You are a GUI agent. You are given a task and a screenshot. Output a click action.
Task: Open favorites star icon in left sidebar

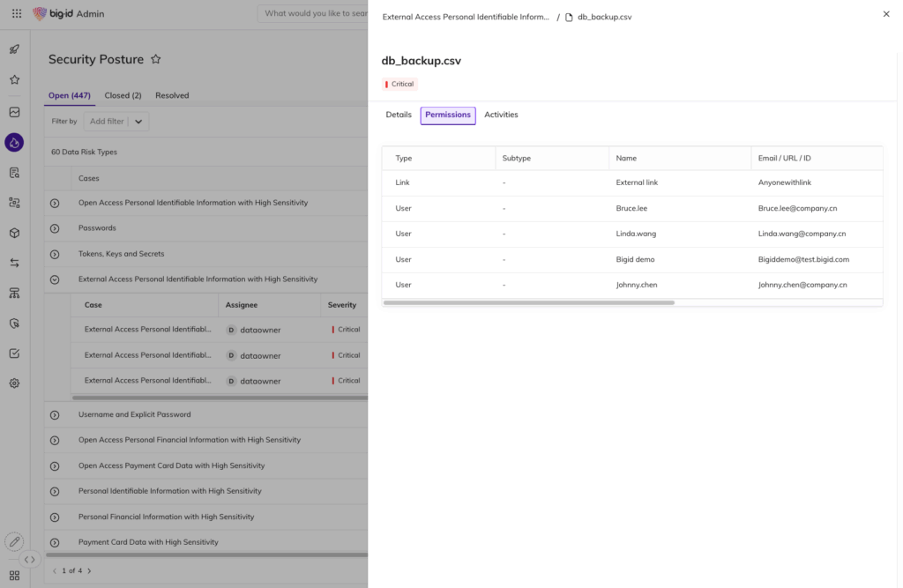tap(14, 79)
